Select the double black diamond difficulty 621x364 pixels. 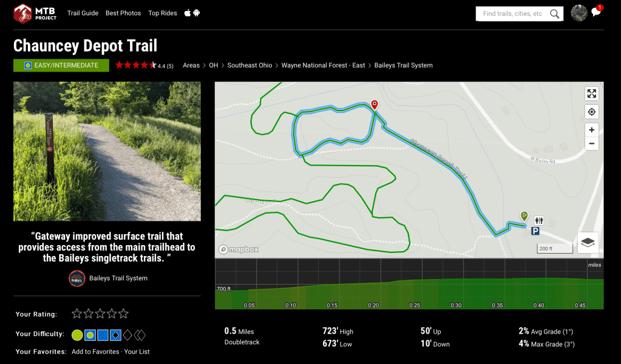coord(140,334)
